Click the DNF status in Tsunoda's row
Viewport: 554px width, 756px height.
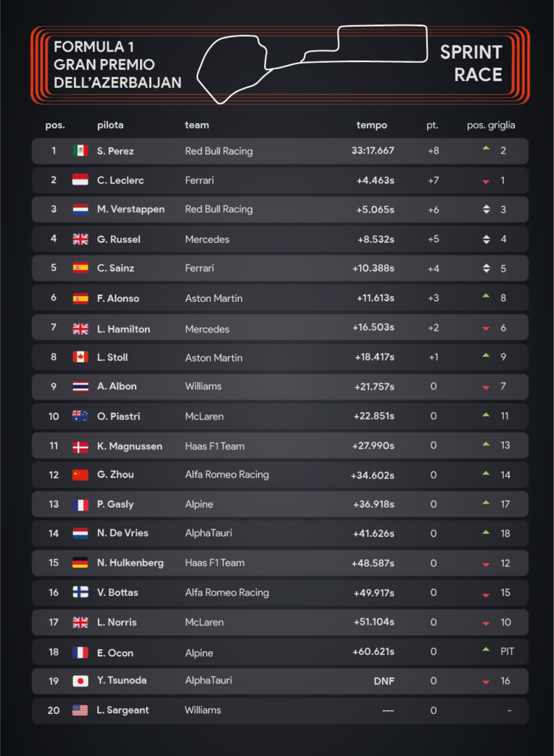point(383,681)
